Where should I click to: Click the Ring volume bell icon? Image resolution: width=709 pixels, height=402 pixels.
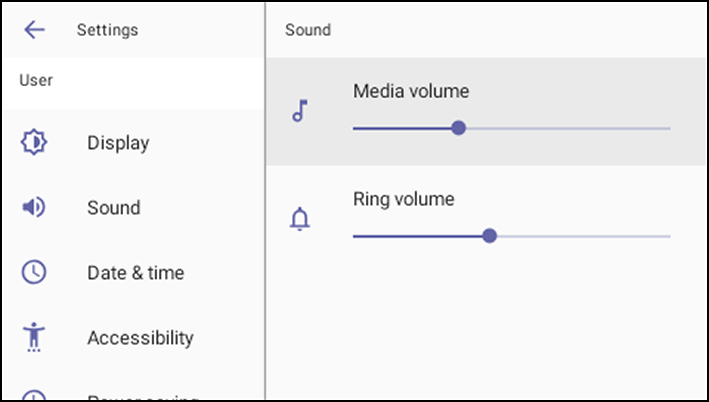click(x=300, y=219)
